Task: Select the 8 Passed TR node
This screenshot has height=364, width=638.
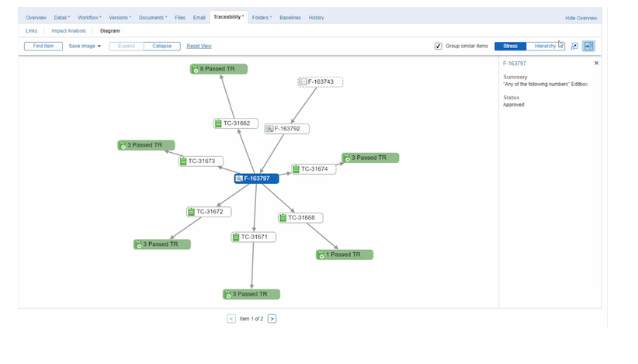Action: coord(219,69)
